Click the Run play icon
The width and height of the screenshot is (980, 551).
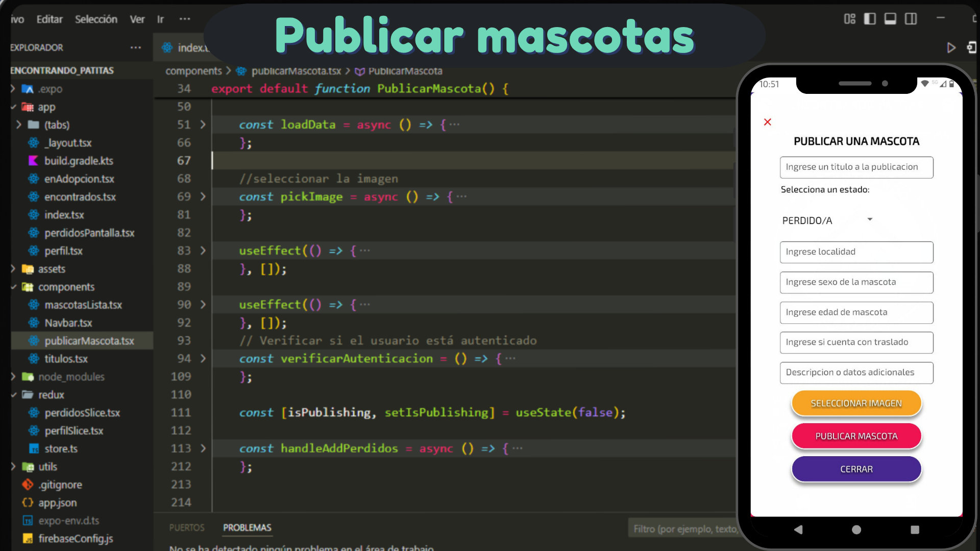(951, 47)
